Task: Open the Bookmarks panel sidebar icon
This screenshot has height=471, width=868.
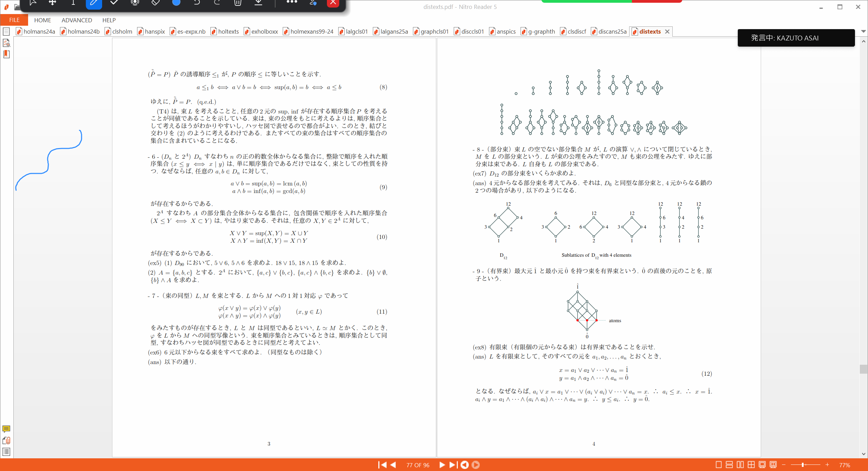Action: 6,54
